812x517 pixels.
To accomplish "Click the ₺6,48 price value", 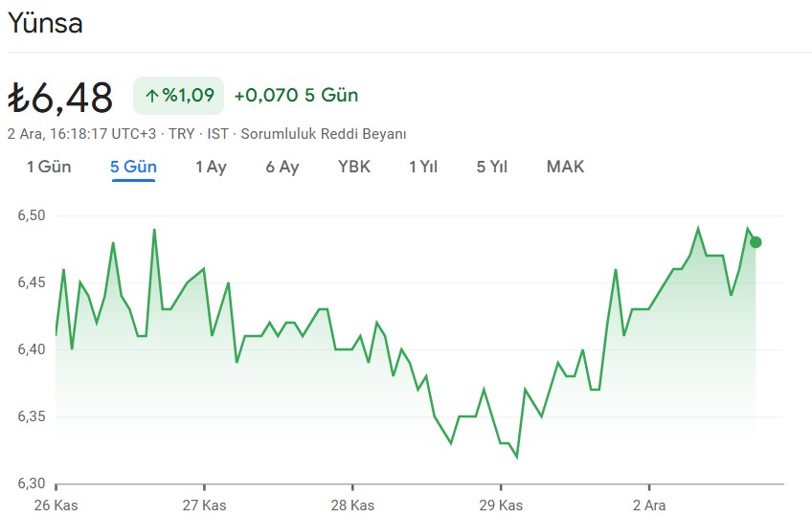I will (60, 98).
